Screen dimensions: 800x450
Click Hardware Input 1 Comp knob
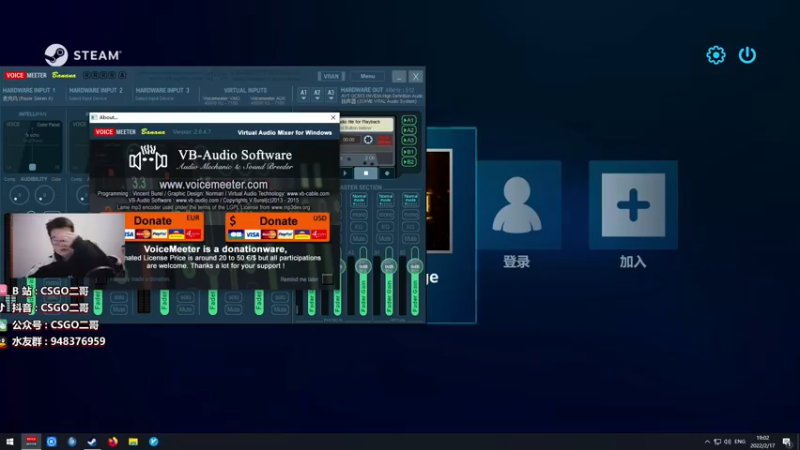[19, 195]
